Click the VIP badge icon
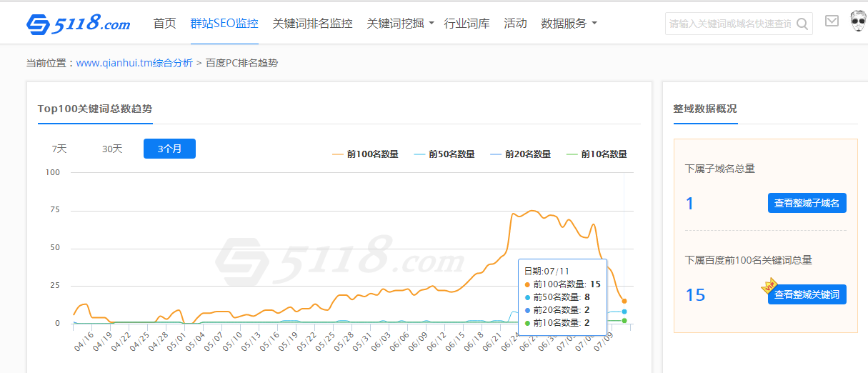 click(769, 287)
